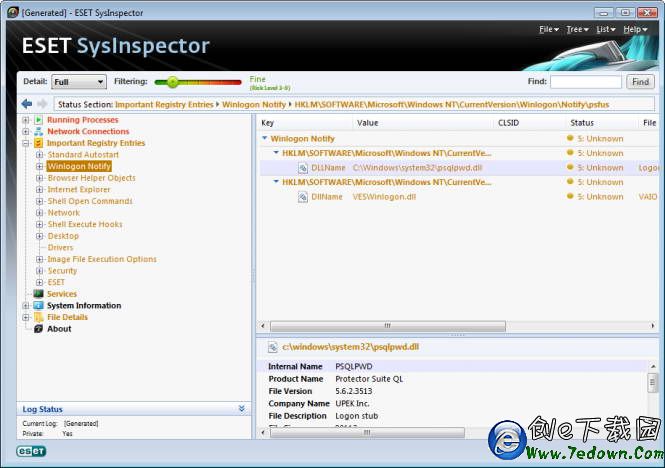Viewport: 665px width, 468px height.
Task: Click the Find button
Action: 640,82
